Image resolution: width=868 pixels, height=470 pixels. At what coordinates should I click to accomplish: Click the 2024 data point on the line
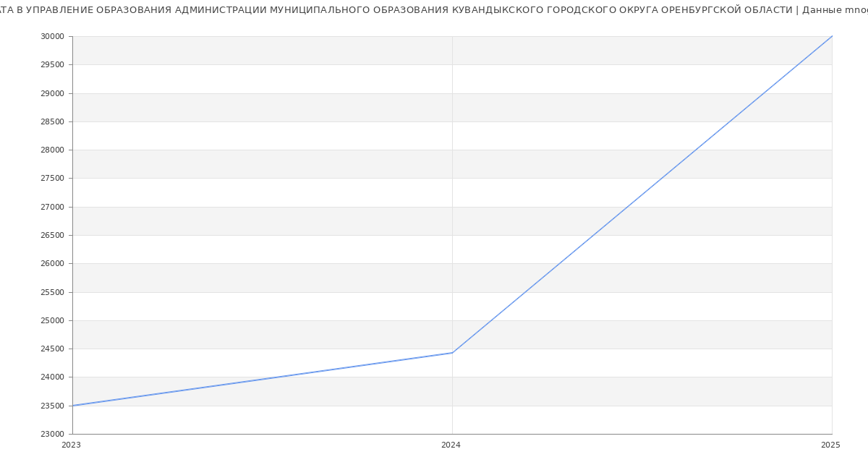tap(452, 353)
